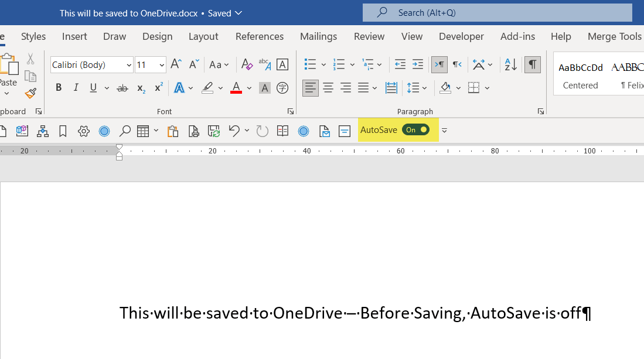The image size is (644, 359).
Task: Increase font size with grow icon
Action: tap(176, 64)
